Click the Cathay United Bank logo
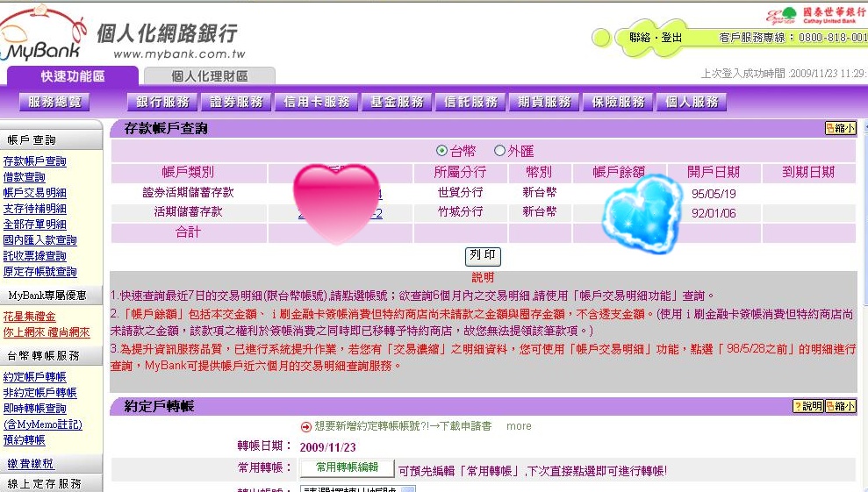 816,16
